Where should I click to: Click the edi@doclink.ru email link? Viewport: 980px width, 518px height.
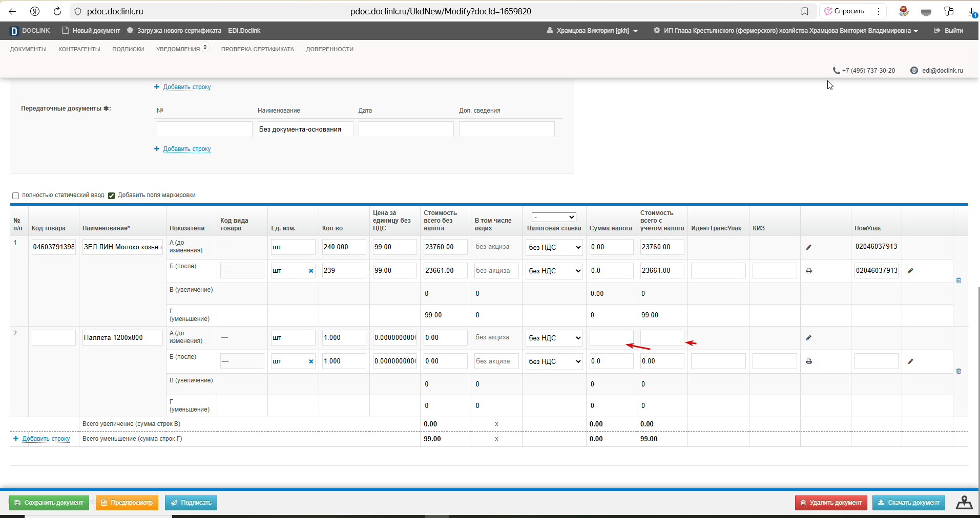943,71
